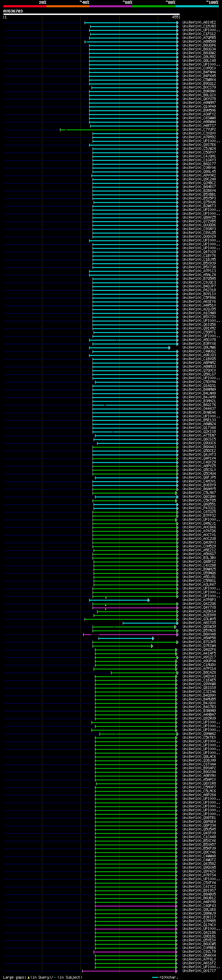Select the UniRef100_B8CAZ8 label

pos(199,673)
